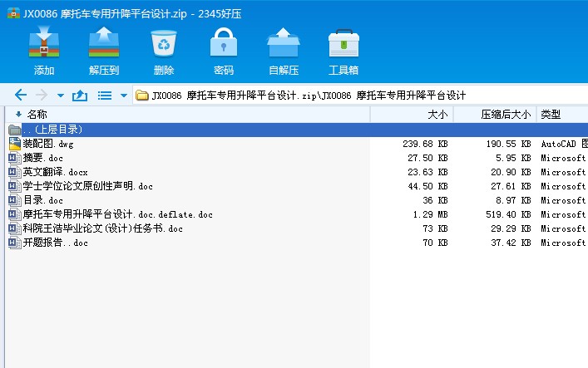
Task: Select file 装配图.dwg
Action: [x=48, y=144]
